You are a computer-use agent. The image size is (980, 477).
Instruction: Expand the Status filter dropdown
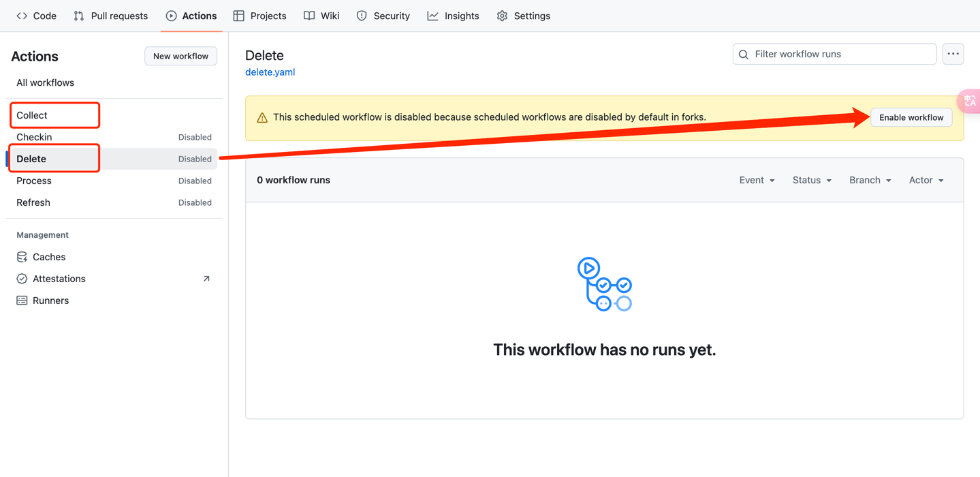click(812, 180)
